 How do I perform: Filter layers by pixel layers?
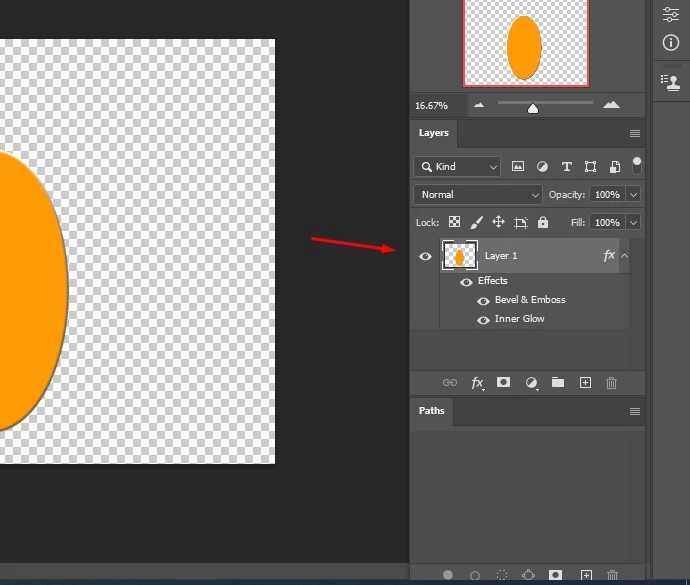point(518,166)
